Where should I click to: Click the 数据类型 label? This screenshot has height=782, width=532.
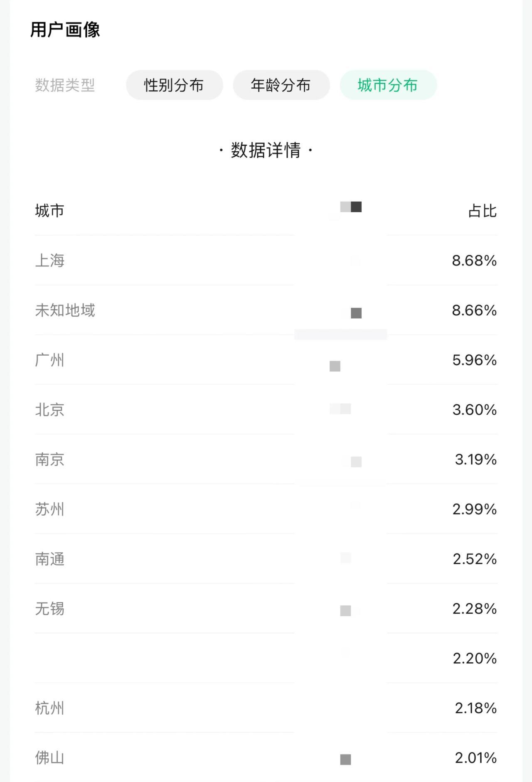pos(65,85)
